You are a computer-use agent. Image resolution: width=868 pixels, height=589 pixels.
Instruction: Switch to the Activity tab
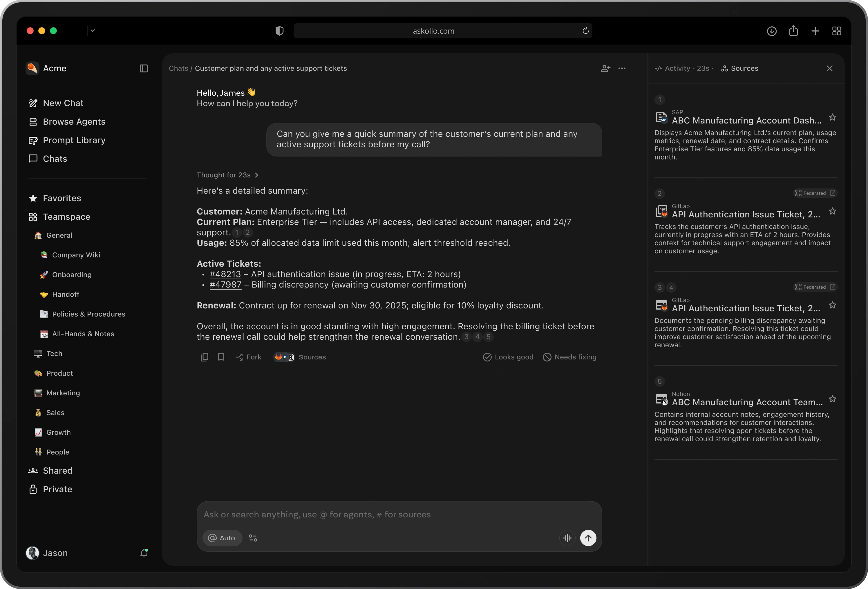[x=677, y=68]
